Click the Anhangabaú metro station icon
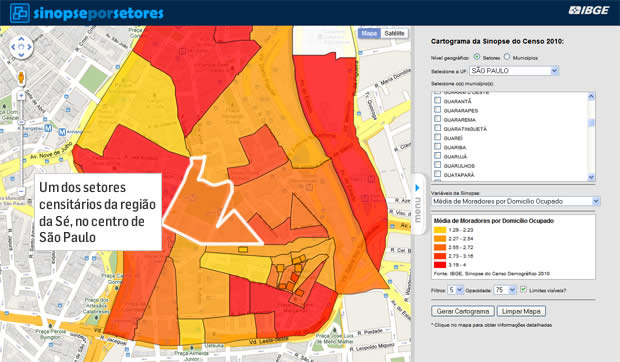The height and width of the screenshot is (362, 620). point(48,128)
